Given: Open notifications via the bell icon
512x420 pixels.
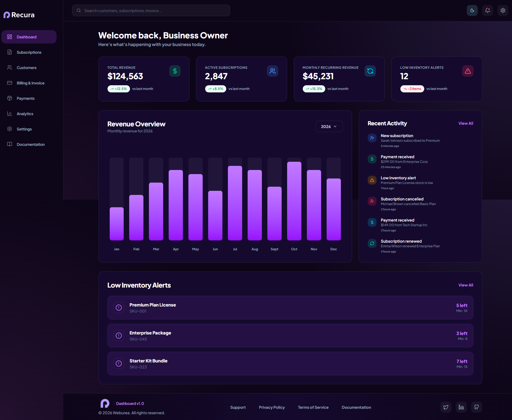Looking at the screenshot, I should pyautogui.click(x=488, y=10).
